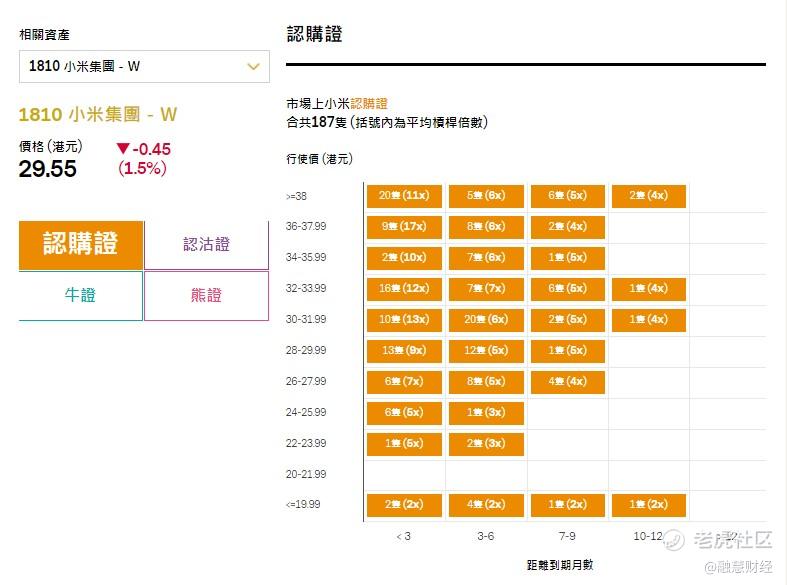Switch to the 熊證 tab
This screenshot has width=787, height=585.
(206, 295)
